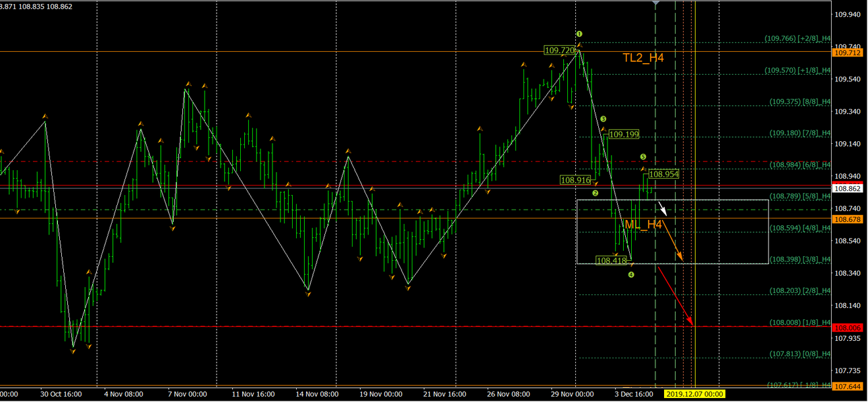Image resolution: width=868 pixels, height=402 pixels.
Task: Select the 108.954 price label
Action: [x=663, y=174]
